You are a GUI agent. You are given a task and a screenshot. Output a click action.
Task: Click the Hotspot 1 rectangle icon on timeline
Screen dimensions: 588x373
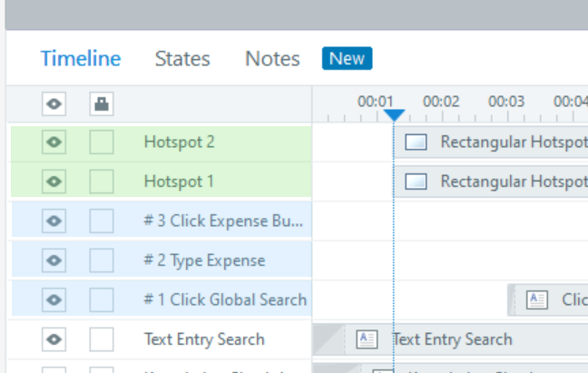click(x=416, y=182)
